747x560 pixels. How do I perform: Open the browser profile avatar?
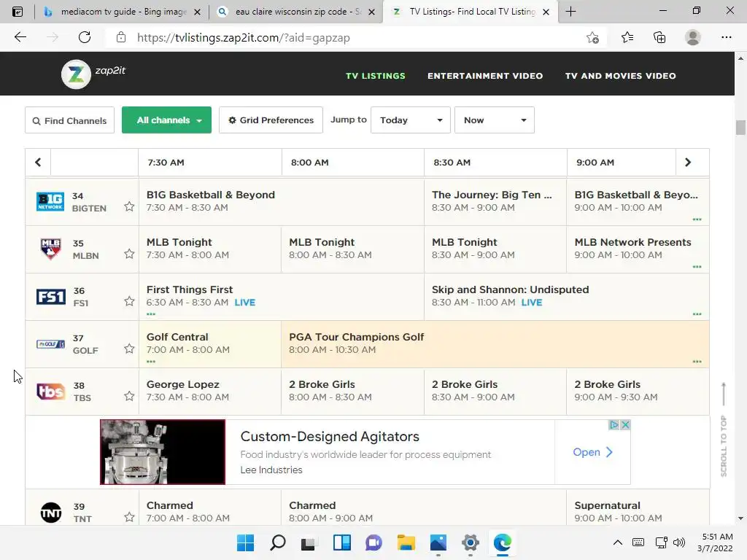pyautogui.click(x=692, y=37)
